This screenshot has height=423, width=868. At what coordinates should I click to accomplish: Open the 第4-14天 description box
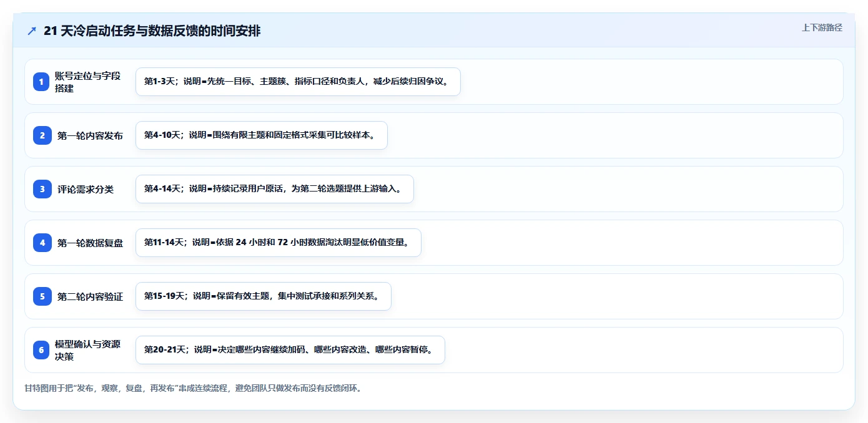point(275,189)
